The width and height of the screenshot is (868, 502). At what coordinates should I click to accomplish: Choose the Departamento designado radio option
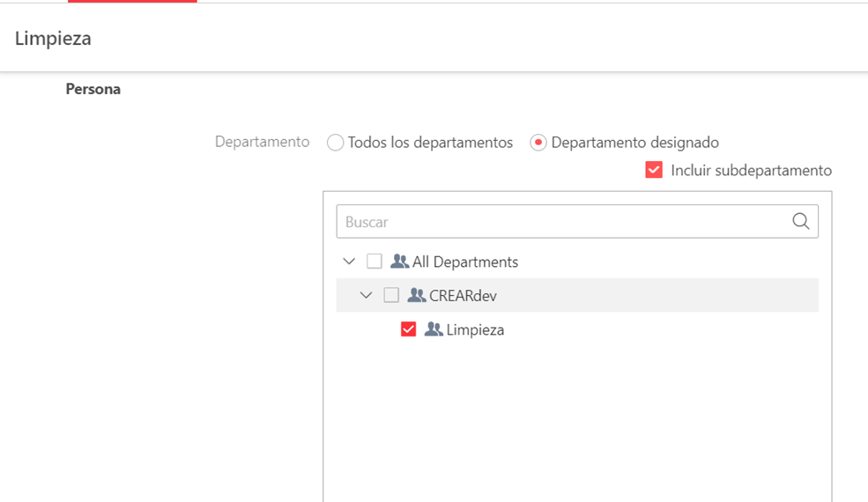point(538,143)
